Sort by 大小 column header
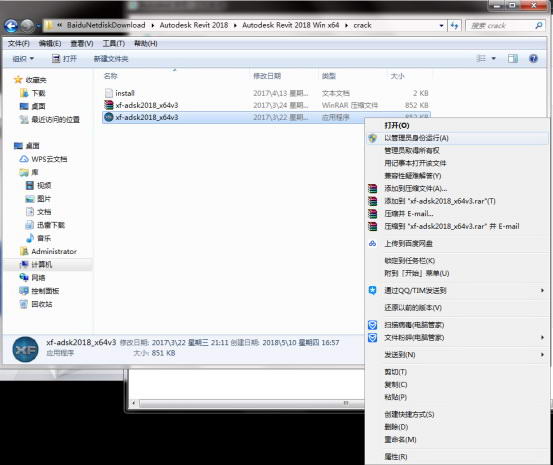553x465 pixels. point(397,76)
